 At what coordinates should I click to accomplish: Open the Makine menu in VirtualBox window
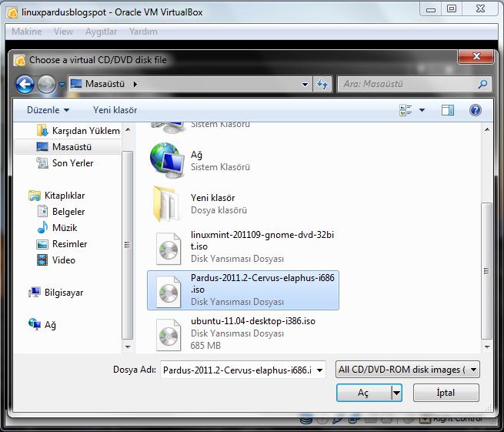pyautogui.click(x=27, y=32)
